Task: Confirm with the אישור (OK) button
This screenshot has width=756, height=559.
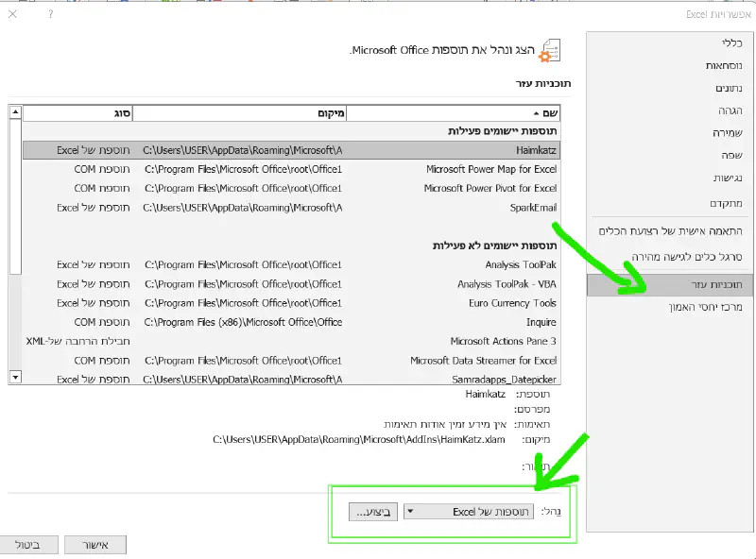Action: click(95, 545)
